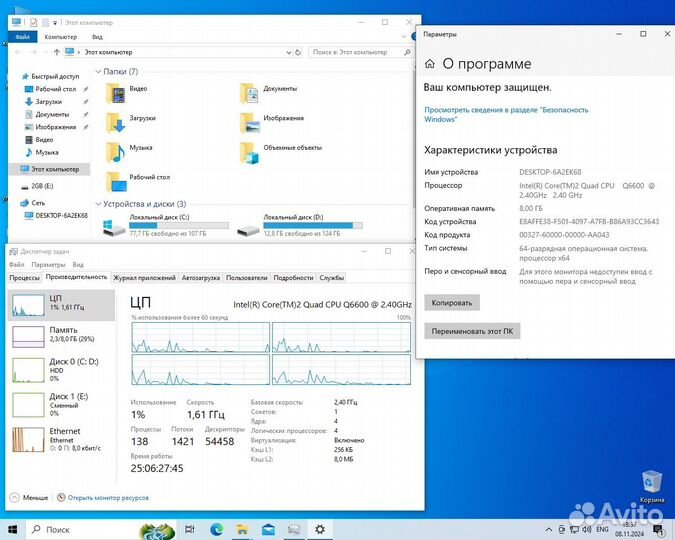
Task: Open Корзина on the desktop
Action: coord(651,482)
